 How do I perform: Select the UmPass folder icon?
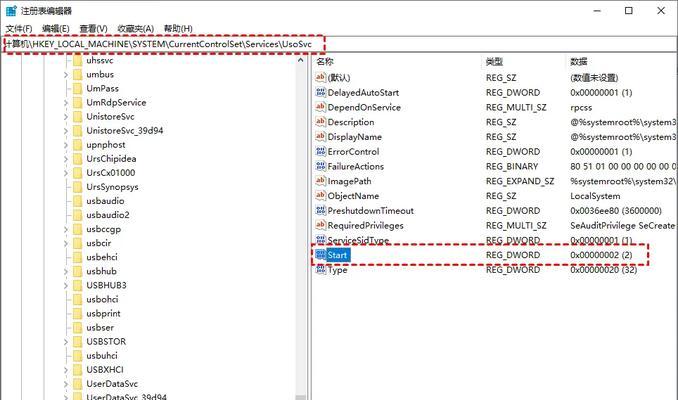pyautogui.click(x=78, y=88)
